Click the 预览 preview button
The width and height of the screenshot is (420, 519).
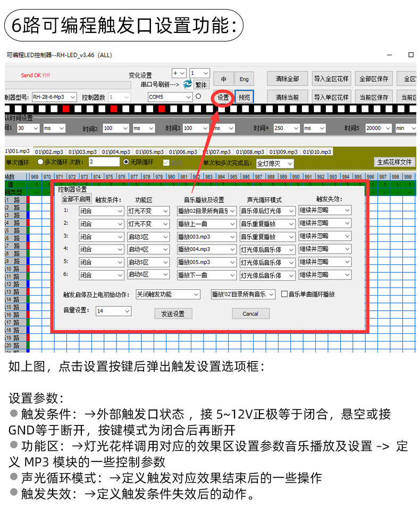click(x=244, y=97)
